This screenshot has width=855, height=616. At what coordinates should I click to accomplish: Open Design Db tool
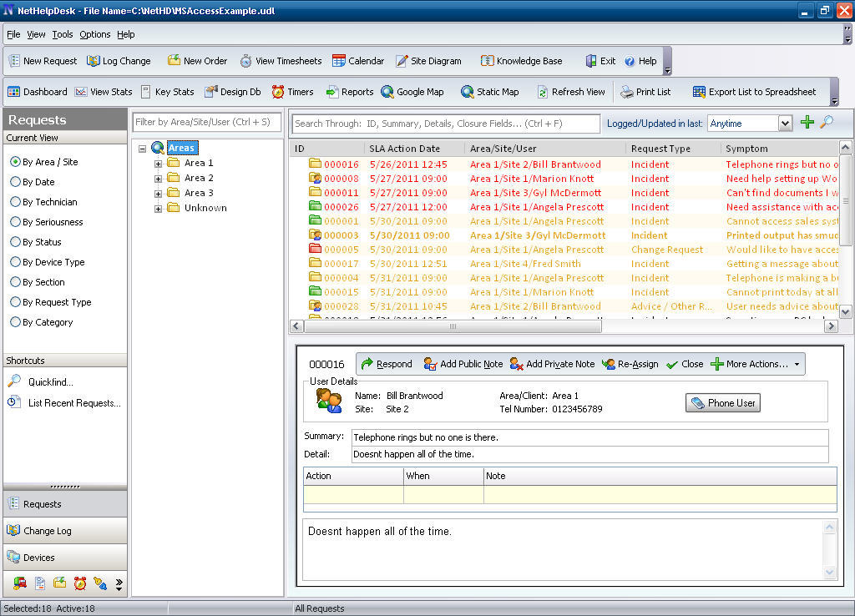tap(233, 92)
